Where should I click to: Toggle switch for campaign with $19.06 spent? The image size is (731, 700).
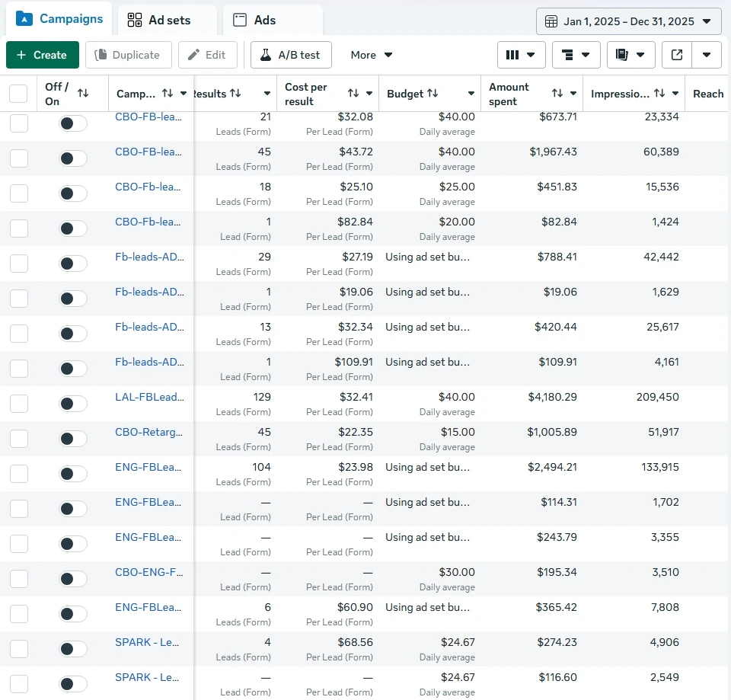(x=73, y=299)
